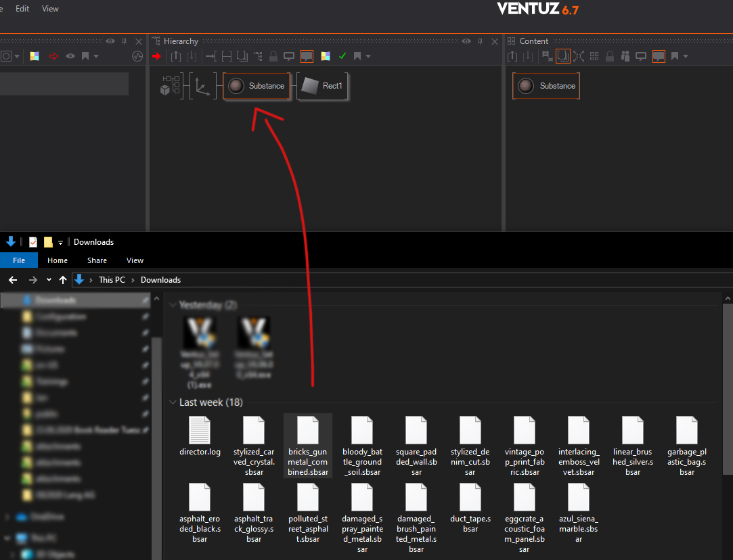Click This PC in the address bar
The height and width of the screenshot is (560, 733).
click(x=112, y=280)
